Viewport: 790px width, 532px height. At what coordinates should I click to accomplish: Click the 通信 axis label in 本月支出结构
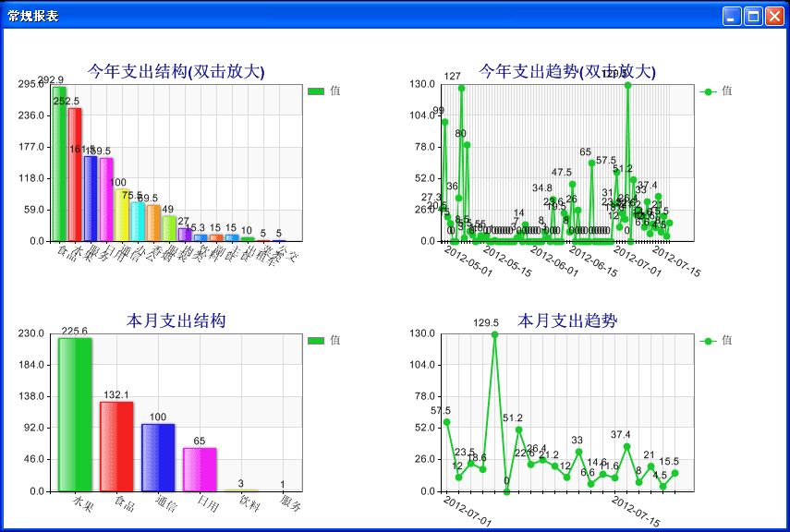point(165,503)
